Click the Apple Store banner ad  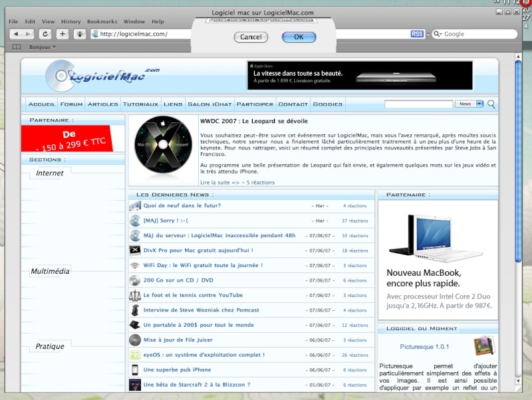point(360,75)
